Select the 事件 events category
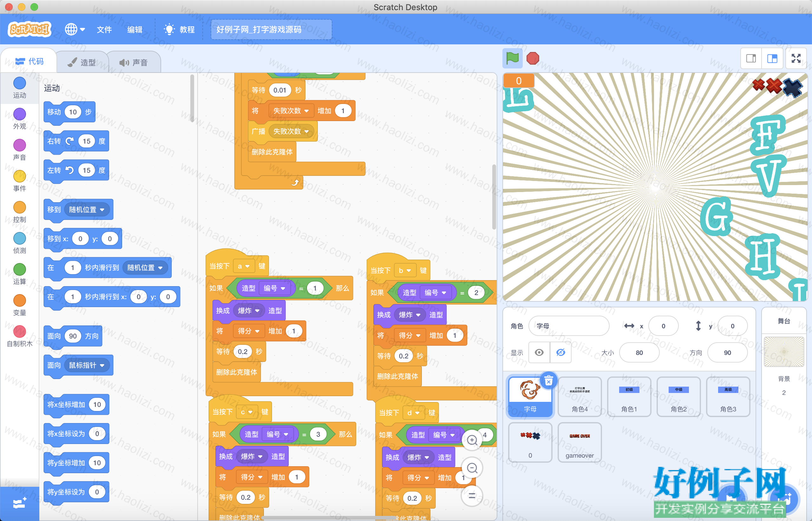812x521 pixels. (x=20, y=181)
